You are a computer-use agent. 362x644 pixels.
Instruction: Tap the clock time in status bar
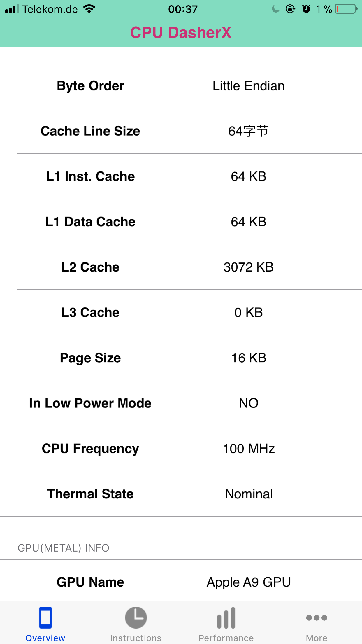click(x=183, y=9)
